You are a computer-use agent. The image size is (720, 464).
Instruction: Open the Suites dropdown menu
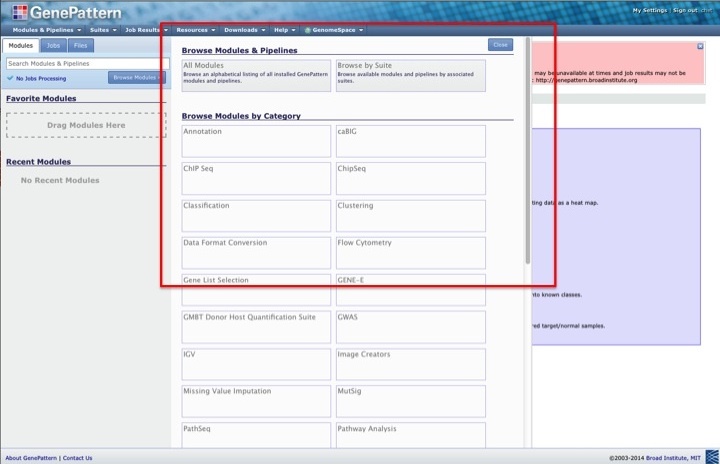click(x=103, y=30)
